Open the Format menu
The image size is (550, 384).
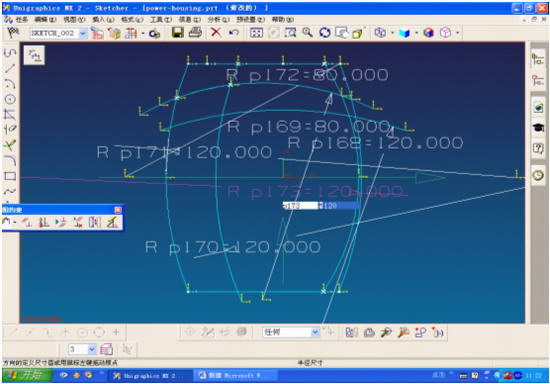pos(132,19)
